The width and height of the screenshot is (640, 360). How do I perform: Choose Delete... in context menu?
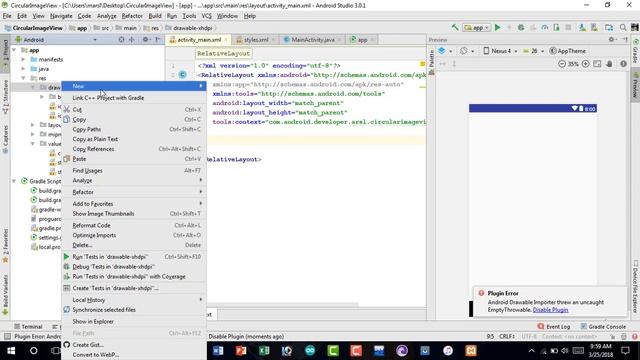coord(133,245)
